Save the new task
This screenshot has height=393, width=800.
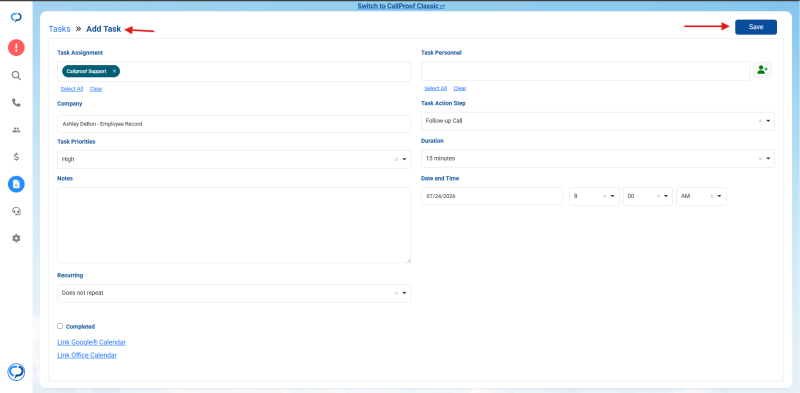point(756,27)
